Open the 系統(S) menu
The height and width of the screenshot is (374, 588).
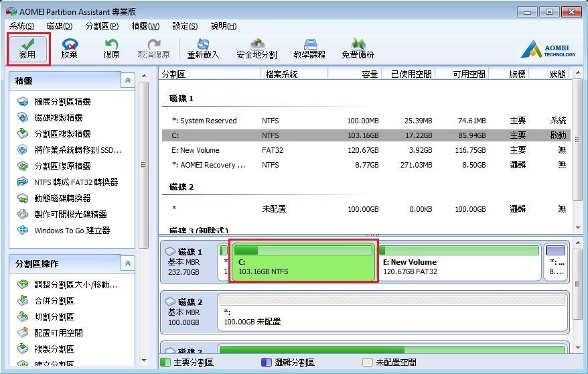point(21,26)
